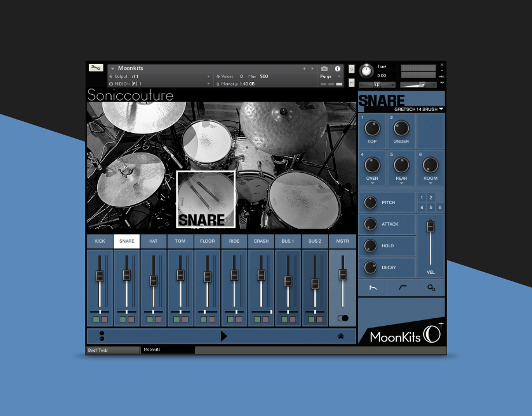Select the filter curve icon
The width and height of the screenshot is (532, 416).
coord(402,287)
